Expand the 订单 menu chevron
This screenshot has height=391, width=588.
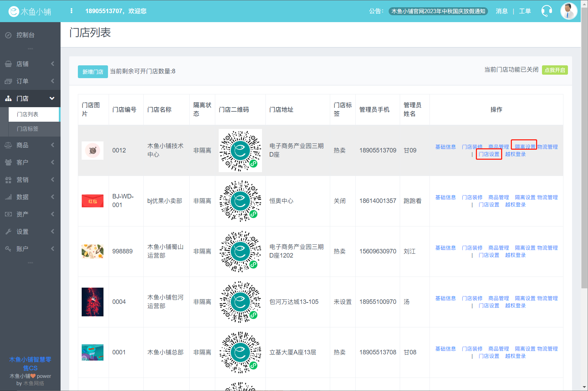click(x=53, y=81)
